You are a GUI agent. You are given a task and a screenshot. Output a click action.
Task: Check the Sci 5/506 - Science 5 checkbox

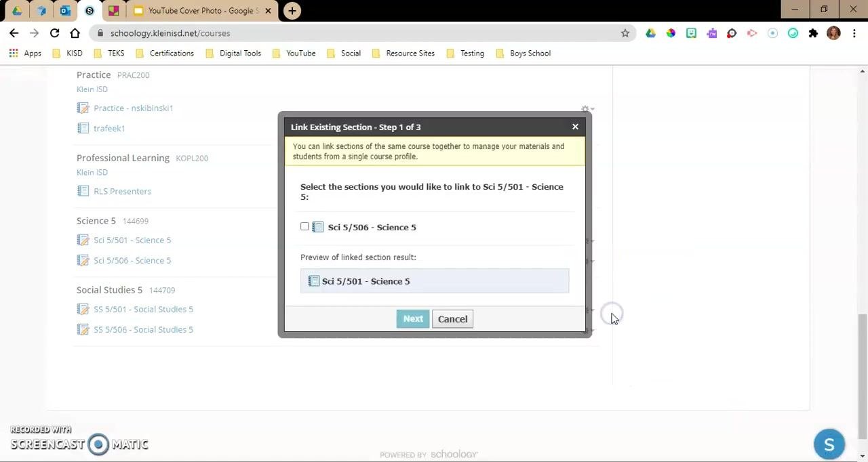(x=304, y=227)
